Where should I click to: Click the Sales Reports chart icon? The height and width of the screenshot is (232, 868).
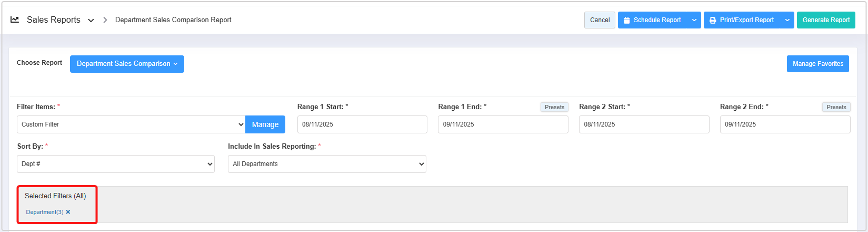15,20
